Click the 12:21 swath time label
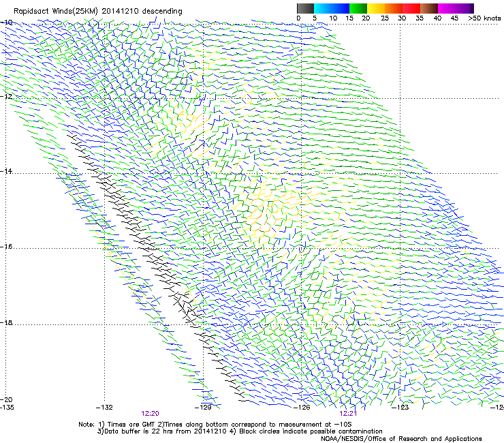This screenshot has height=443, width=504. tap(348, 414)
